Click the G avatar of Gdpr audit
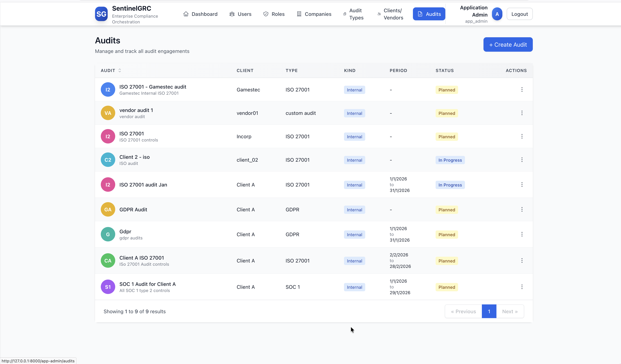This screenshot has width=621, height=364. (108, 234)
